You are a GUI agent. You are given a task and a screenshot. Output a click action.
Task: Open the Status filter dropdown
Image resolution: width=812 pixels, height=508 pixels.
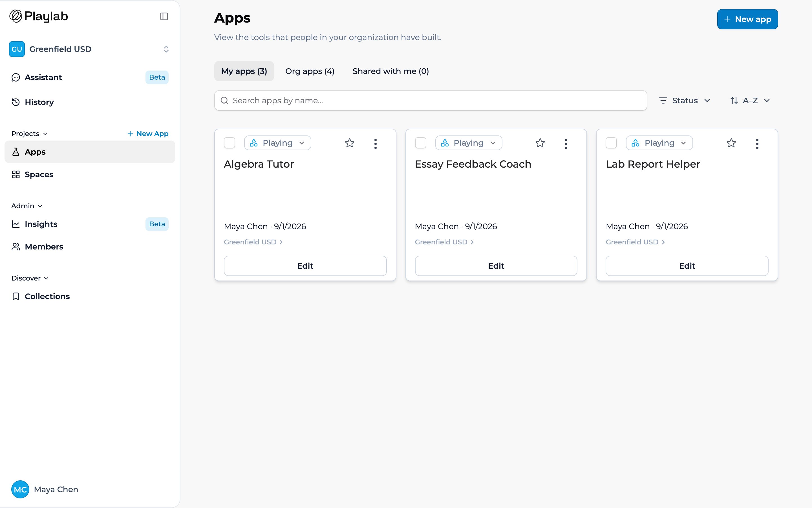click(685, 100)
